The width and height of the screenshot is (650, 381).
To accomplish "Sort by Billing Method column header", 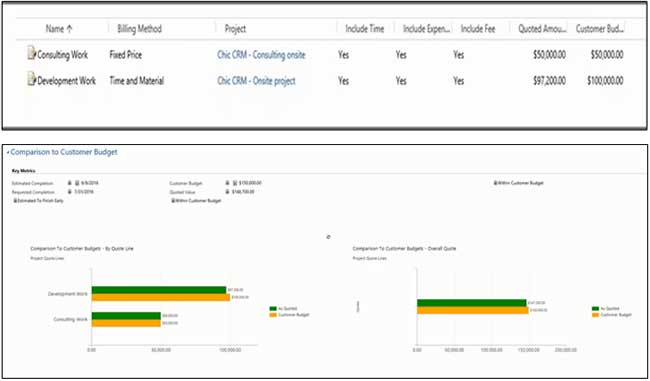I will click(x=140, y=29).
